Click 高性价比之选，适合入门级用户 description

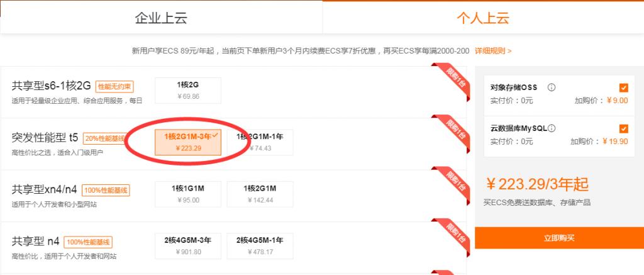coord(57,152)
